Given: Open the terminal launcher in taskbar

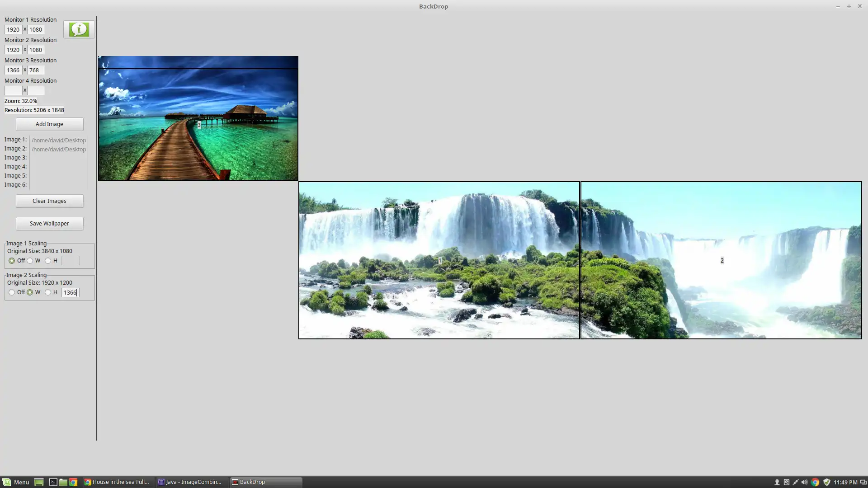Looking at the screenshot, I should 53,482.
